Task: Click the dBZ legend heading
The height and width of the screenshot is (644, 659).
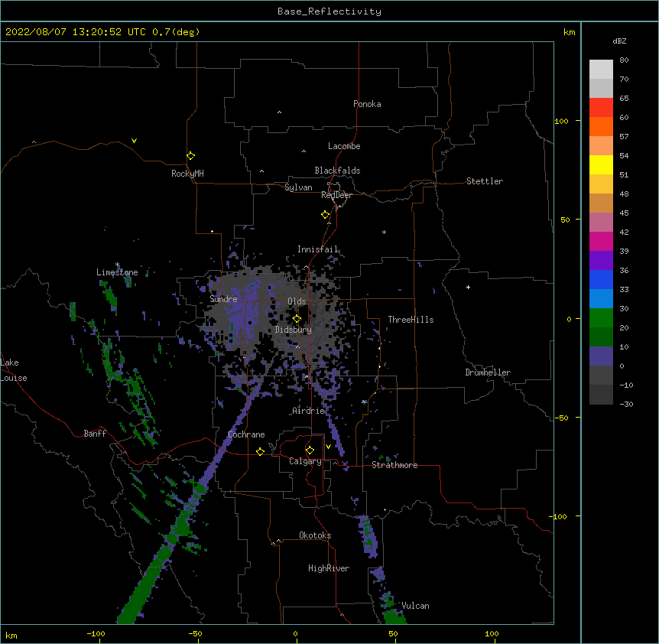Action: point(619,41)
